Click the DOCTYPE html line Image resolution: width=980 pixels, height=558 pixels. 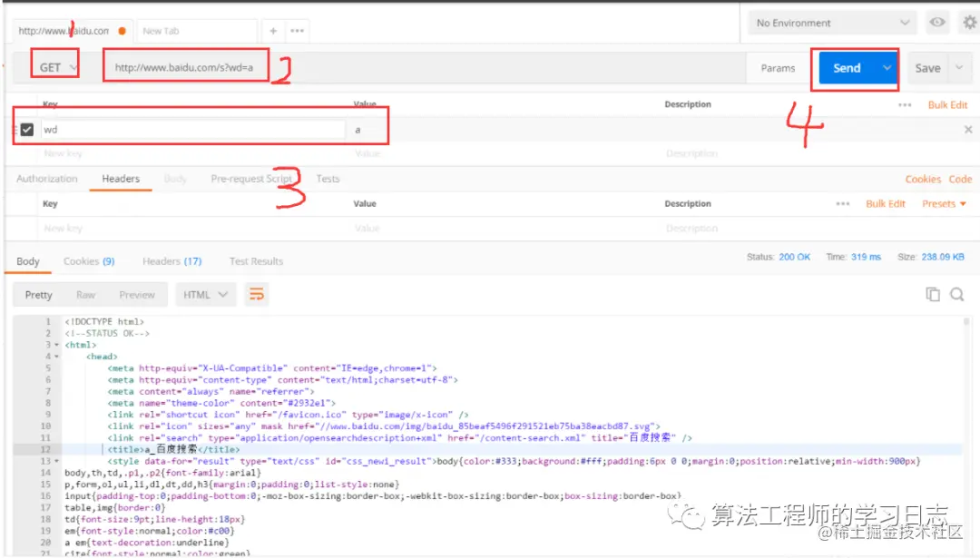point(104,322)
